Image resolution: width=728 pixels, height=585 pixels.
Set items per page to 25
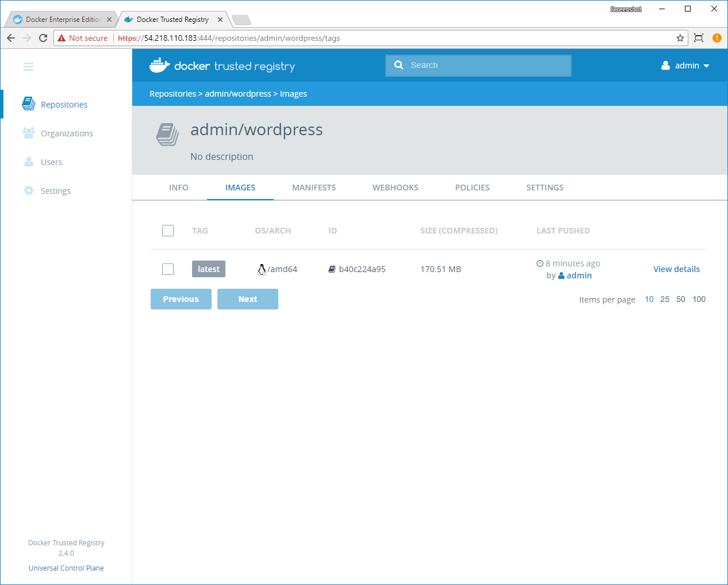coord(665,299)
